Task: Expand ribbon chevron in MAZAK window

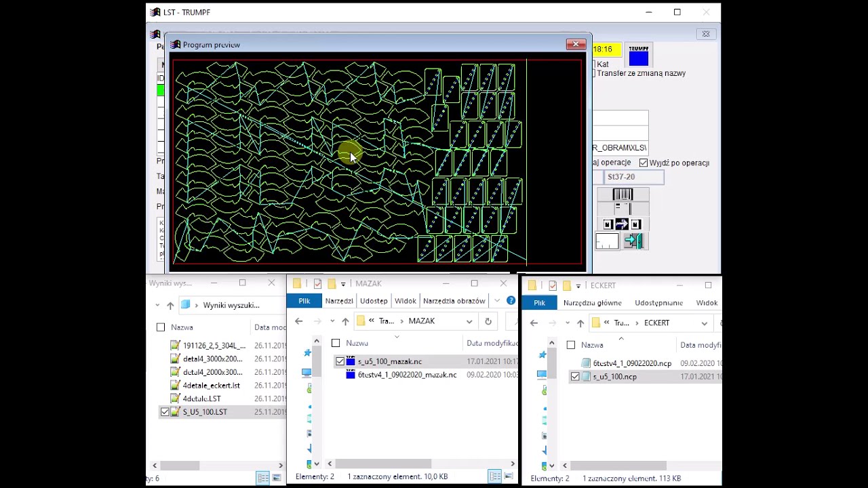Action: coord(497,301)
